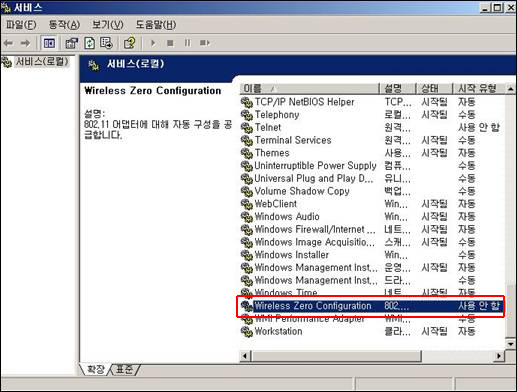Sort by the 설명 column header
Screen dimensions: 517x392
point(398,89)
